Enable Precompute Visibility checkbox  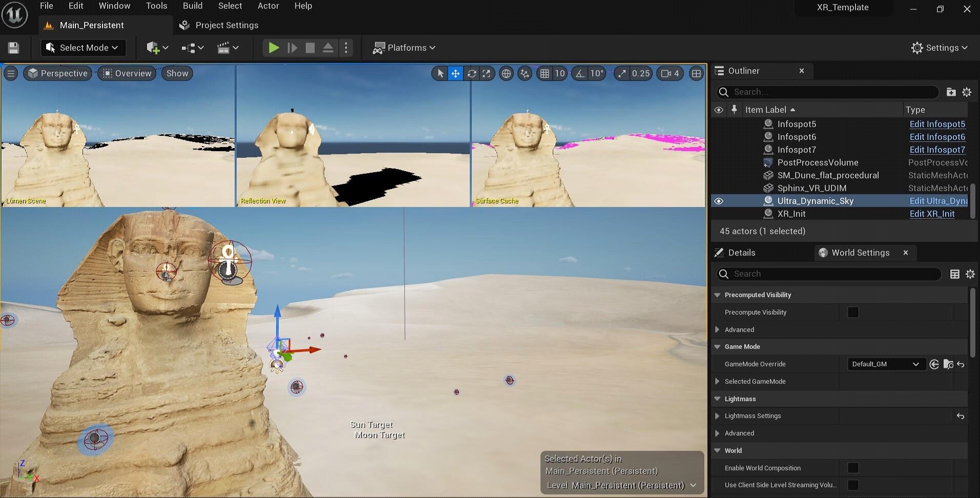tap(853, 312)
